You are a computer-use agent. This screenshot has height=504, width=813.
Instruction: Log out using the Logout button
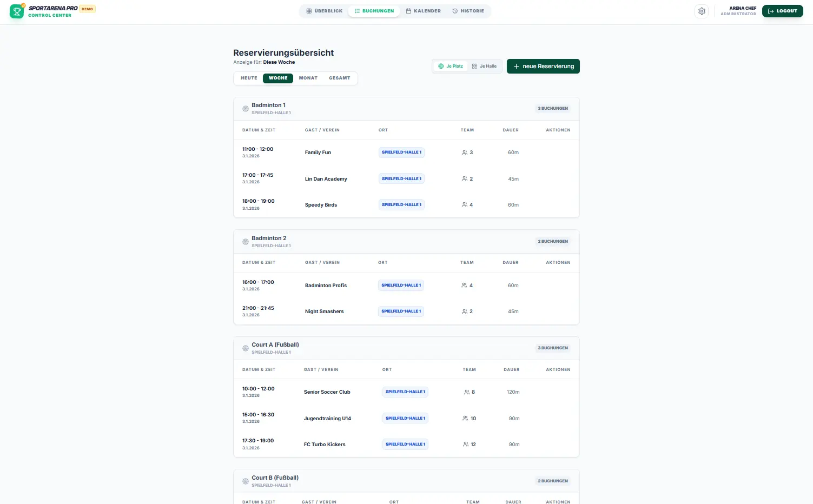pyautogui.click(x=782, y=11)
